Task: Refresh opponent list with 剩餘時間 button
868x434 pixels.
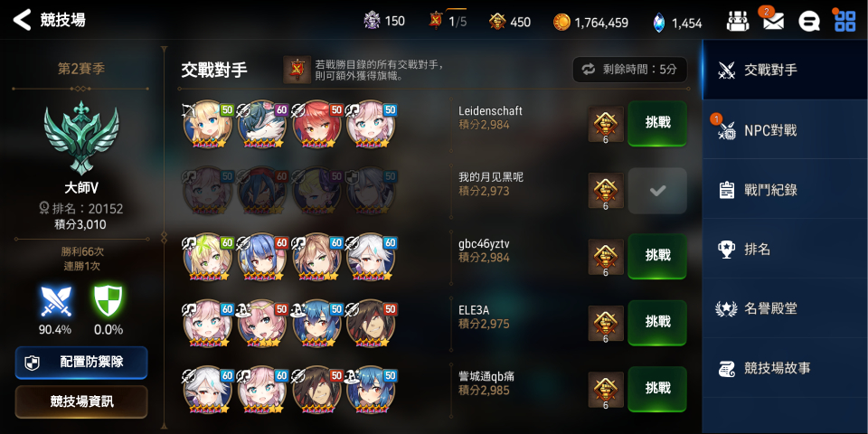Action: point(630,70)
